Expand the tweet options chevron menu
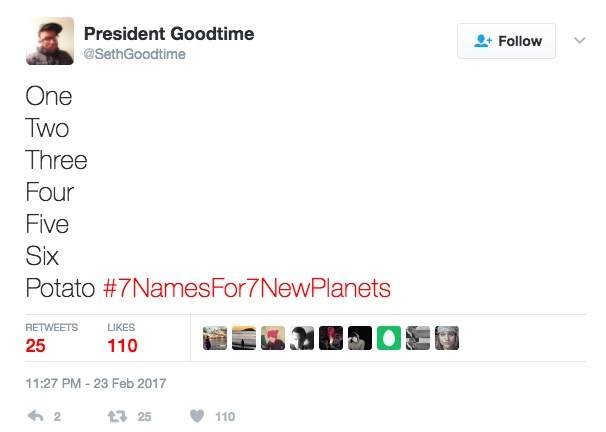606x432 pixels. coord(579,41)
